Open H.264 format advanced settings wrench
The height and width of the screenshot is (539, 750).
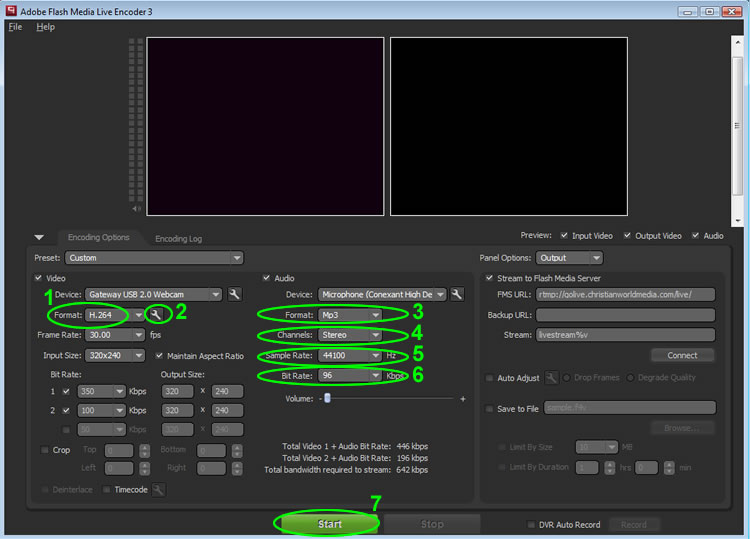pos(156,315)
